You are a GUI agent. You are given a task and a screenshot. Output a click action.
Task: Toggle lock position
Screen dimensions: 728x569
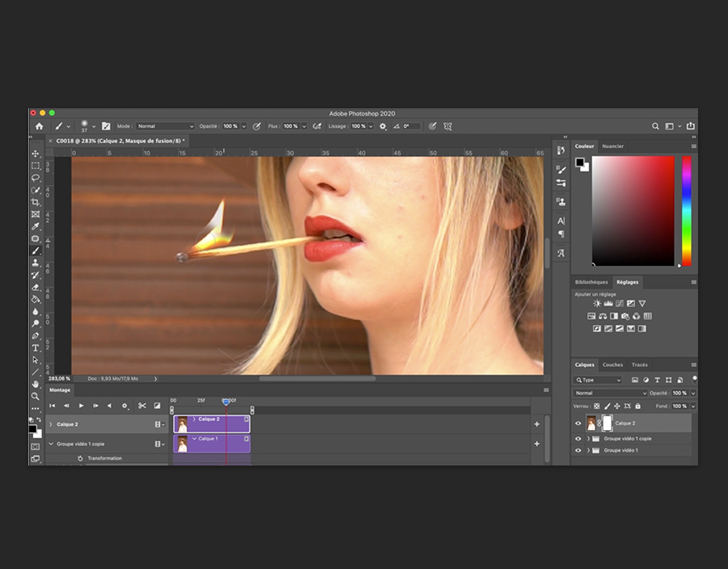(617, 407)
